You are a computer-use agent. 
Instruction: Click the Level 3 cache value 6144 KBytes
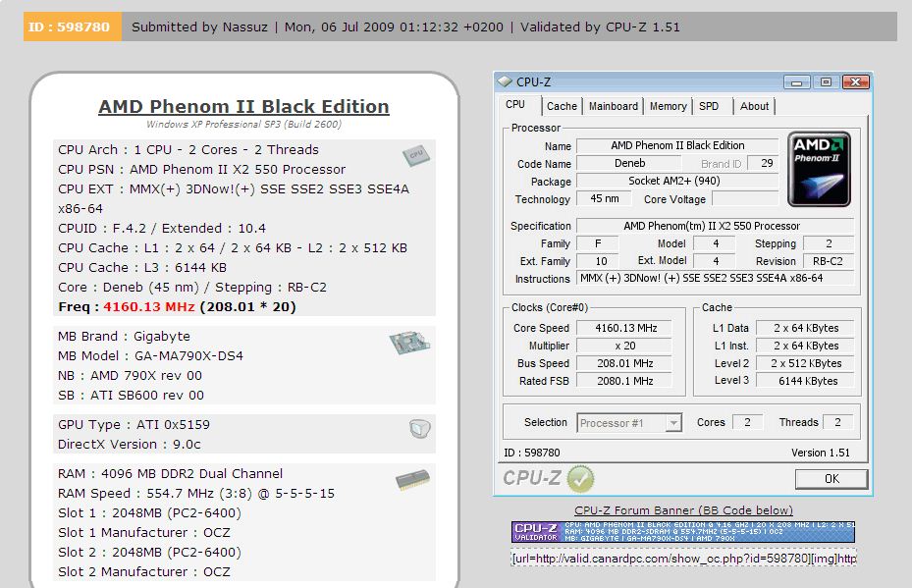[x=805, y=381]
